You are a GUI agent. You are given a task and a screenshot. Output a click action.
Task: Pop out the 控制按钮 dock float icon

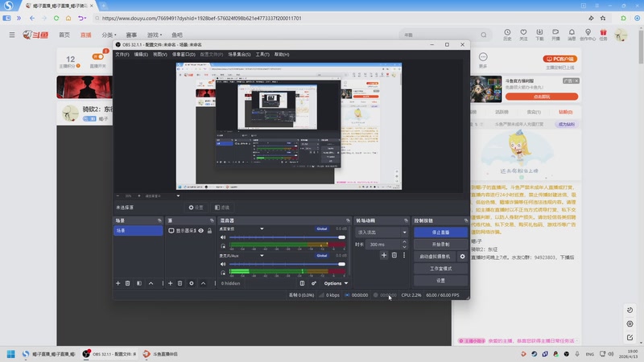tap(466, 220)
